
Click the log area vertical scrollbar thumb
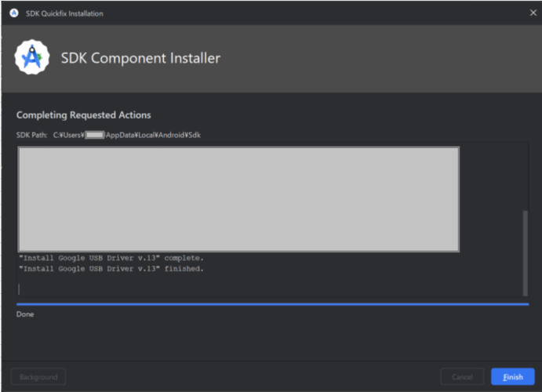pos(526,252)
